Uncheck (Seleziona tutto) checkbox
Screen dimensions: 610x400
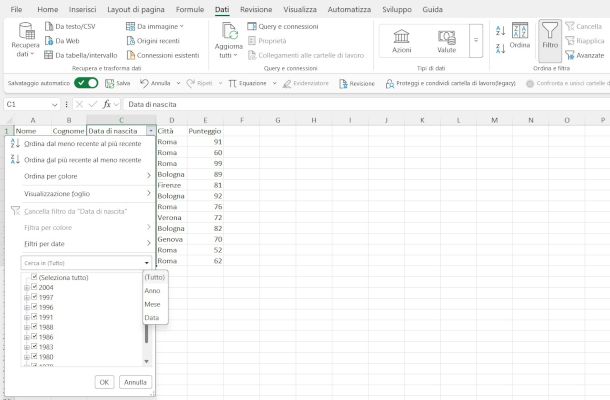coord(34,277)
